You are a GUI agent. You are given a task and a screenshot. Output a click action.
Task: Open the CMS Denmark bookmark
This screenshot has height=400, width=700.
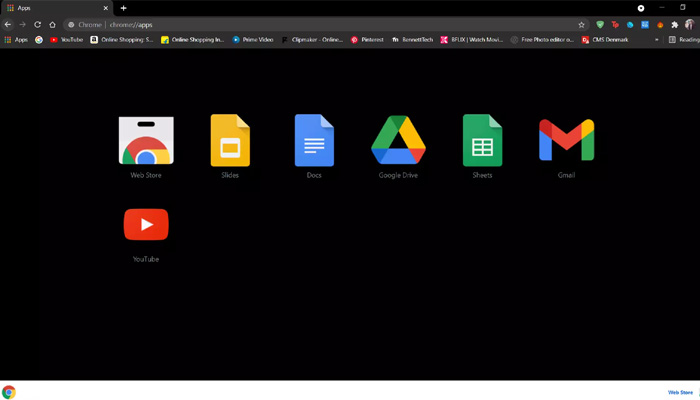[605, 40]
